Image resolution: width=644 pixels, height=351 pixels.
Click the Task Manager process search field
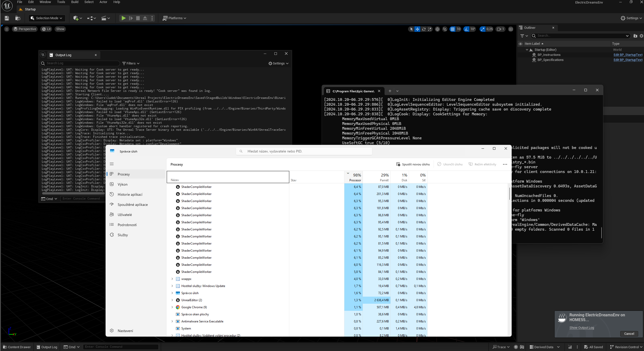click(304, 151)
